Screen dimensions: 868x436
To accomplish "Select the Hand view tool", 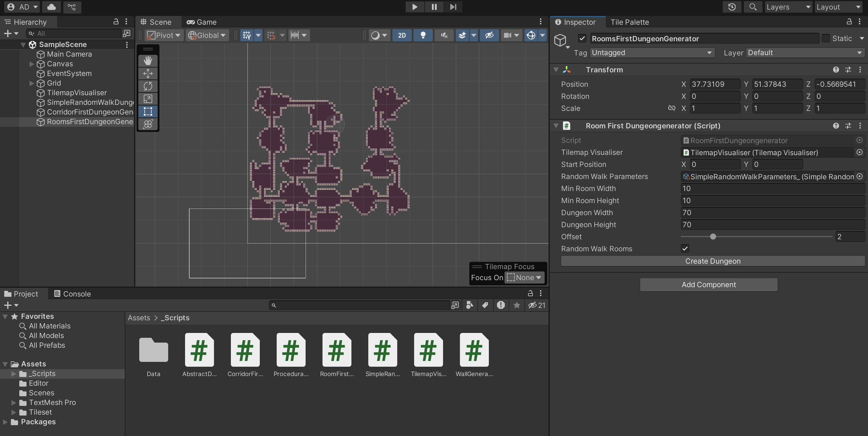I will point(148,61).
